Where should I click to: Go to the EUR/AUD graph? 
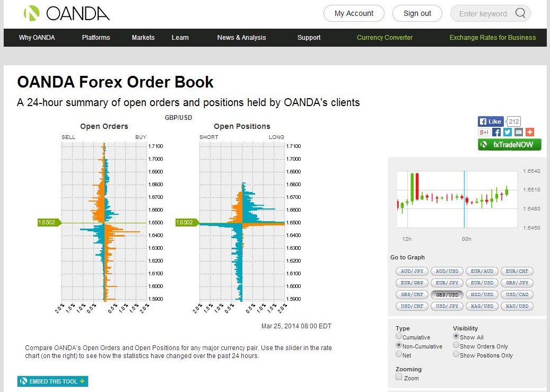482,271
